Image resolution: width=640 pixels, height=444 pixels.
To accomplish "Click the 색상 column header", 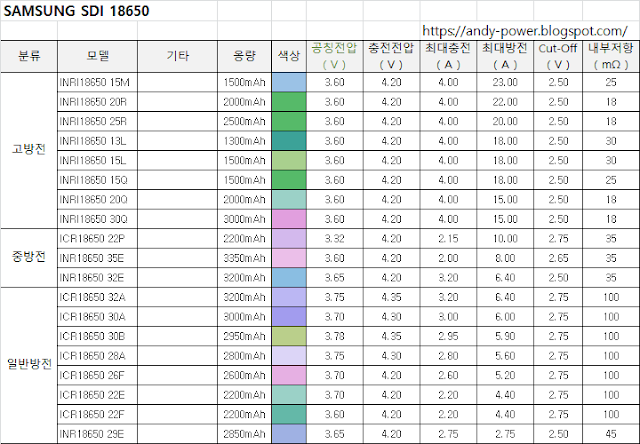I will pyautogui.click(x=289, y=56).
